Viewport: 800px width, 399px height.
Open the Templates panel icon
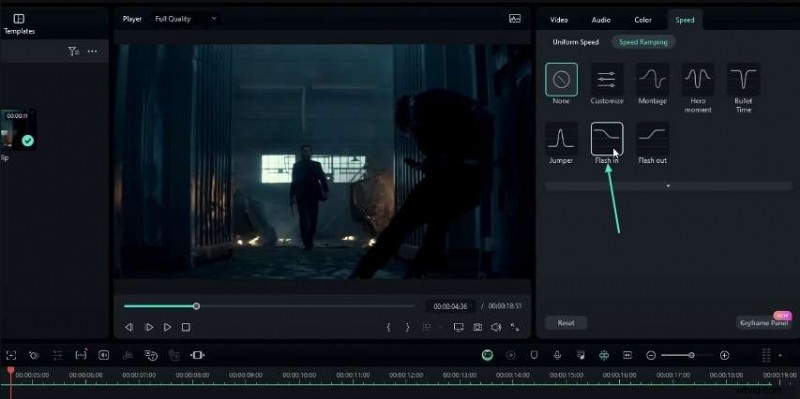19,19
